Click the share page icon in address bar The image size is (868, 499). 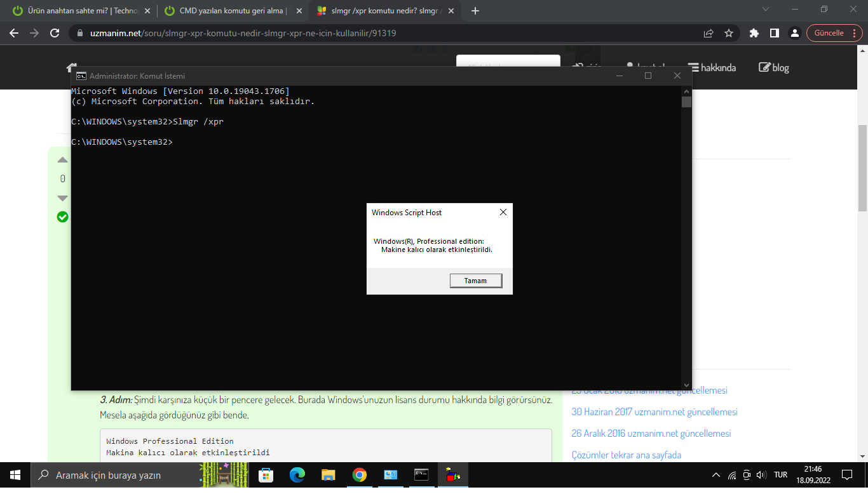pos(709,33)
